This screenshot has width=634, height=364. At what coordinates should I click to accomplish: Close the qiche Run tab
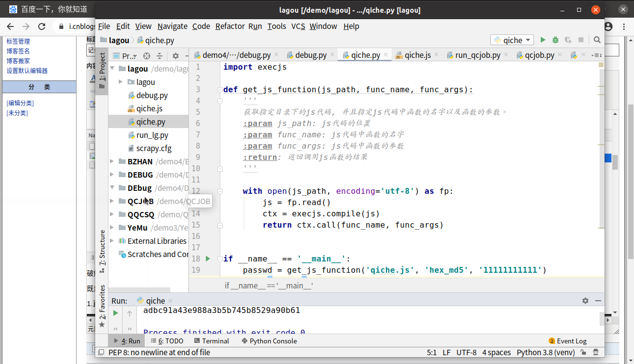click(170, 301)
